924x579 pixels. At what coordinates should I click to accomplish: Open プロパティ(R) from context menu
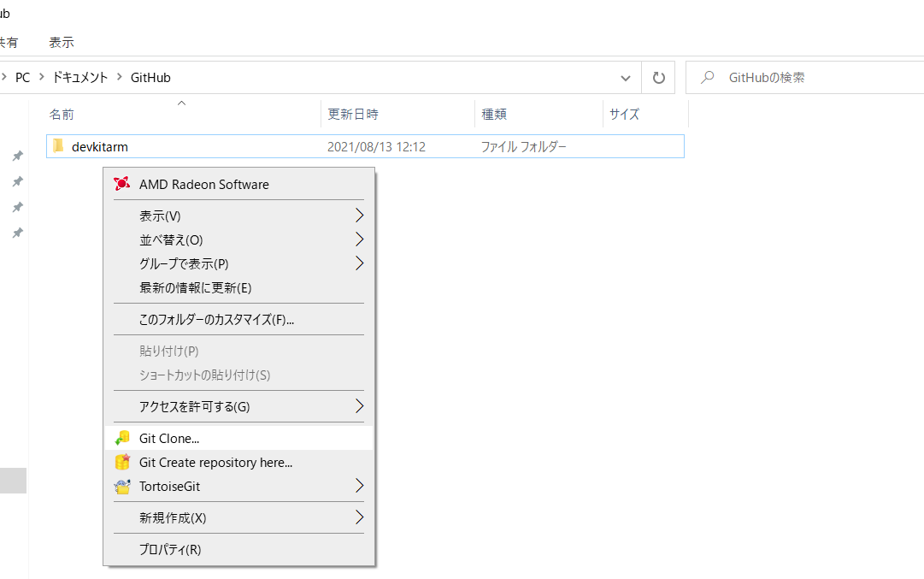238,550
